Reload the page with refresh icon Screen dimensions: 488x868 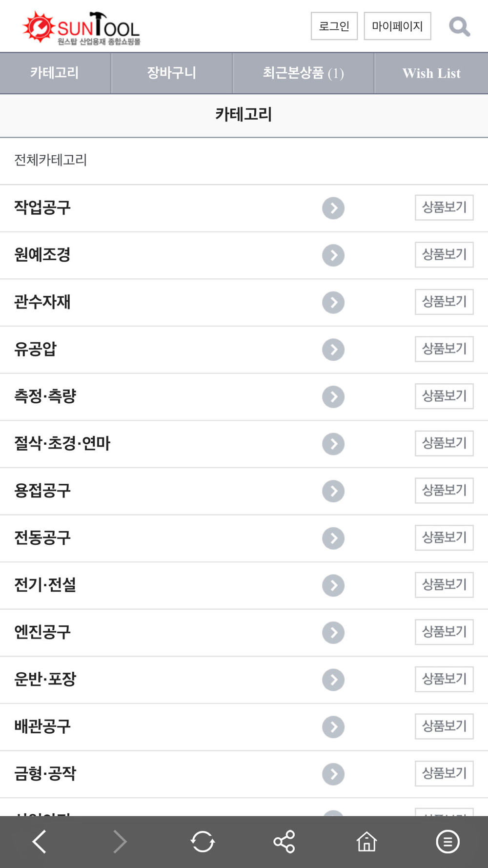coord(203,842)
